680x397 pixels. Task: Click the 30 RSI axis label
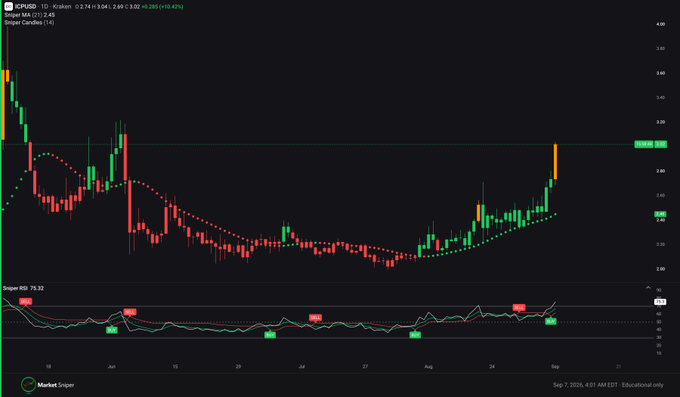659,338
